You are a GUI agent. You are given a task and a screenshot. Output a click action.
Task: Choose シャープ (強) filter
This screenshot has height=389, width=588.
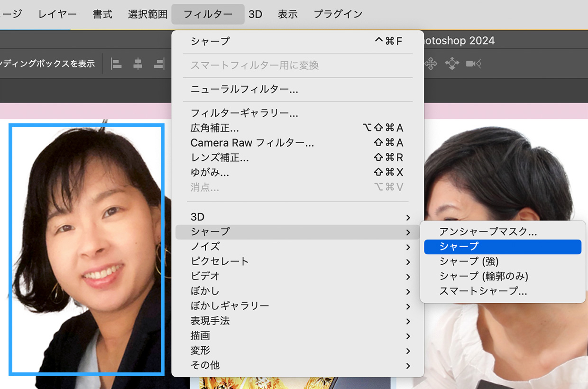click(x=503, y=261)
